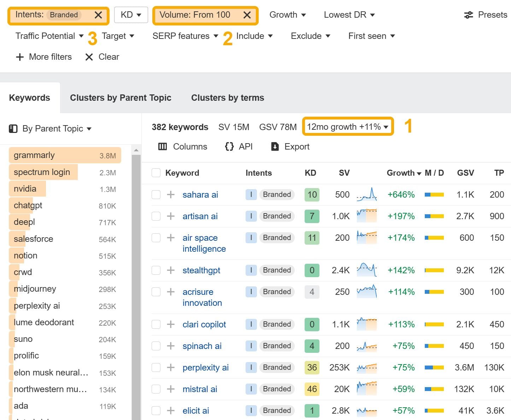Click the API curly braces icon
The width and height of the screenshot is (511, 420).
[x=229, y=147]
